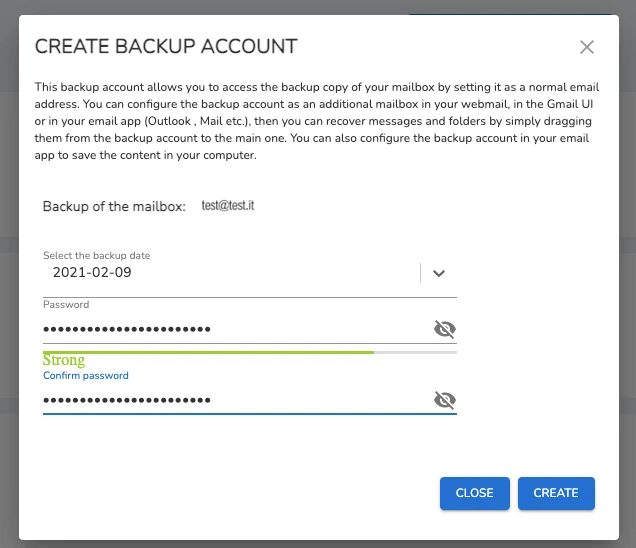Image resolution: width=636 pixels, height=548 pixels.
Task: Reveal the Confirm password entry via eye icon
Action: tap(445, 400)
